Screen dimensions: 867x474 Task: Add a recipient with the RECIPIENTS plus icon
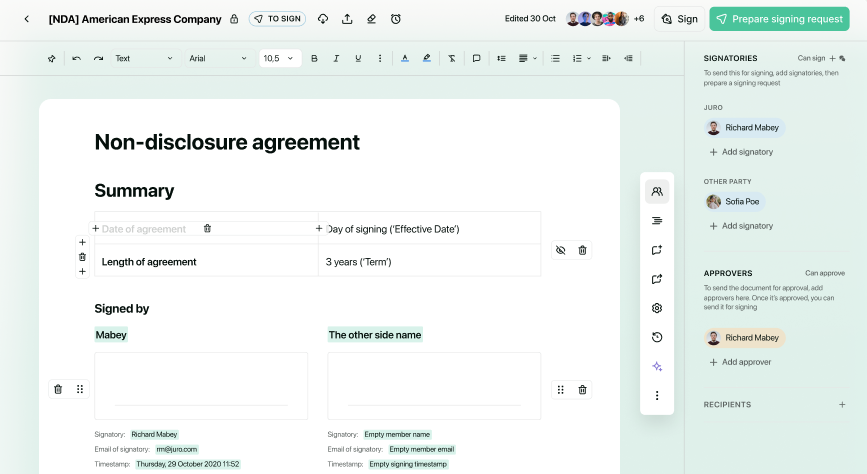pyautogui.click(x=842, y=405)
